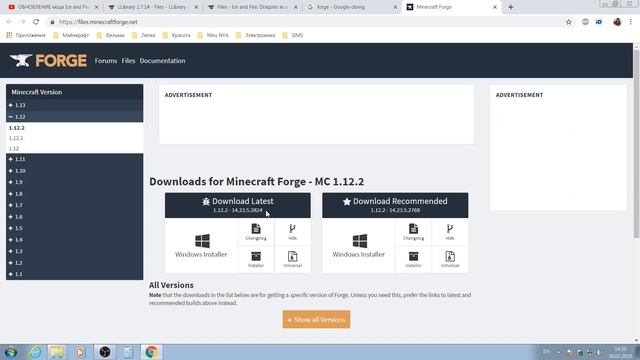The image size is (640, 360).
Task: Expand Minecraft version 1.2
Action: click(x=75, y=263)
